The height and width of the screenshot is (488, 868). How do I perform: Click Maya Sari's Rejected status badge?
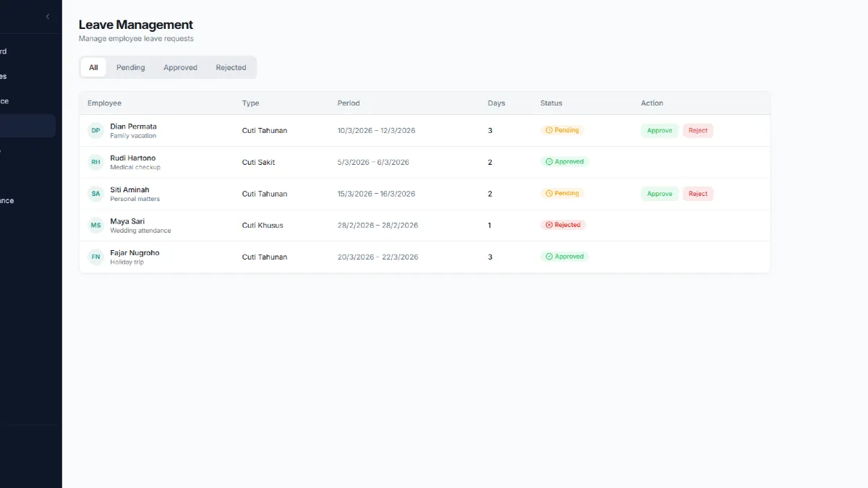point(563,225)
